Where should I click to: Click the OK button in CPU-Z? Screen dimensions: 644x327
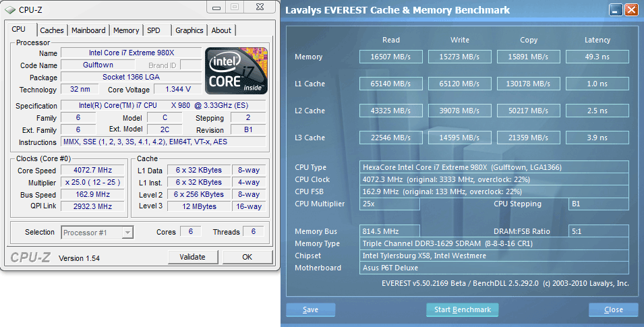[x=247, y=257]
